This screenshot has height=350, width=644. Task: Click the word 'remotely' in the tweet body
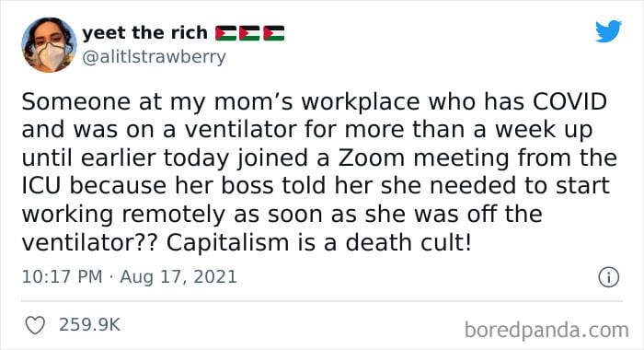[173, 215]
